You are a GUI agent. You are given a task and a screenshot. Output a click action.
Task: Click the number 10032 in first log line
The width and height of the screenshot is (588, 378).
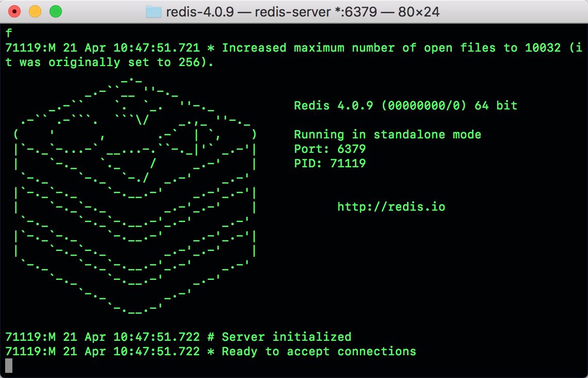[543, 48]
